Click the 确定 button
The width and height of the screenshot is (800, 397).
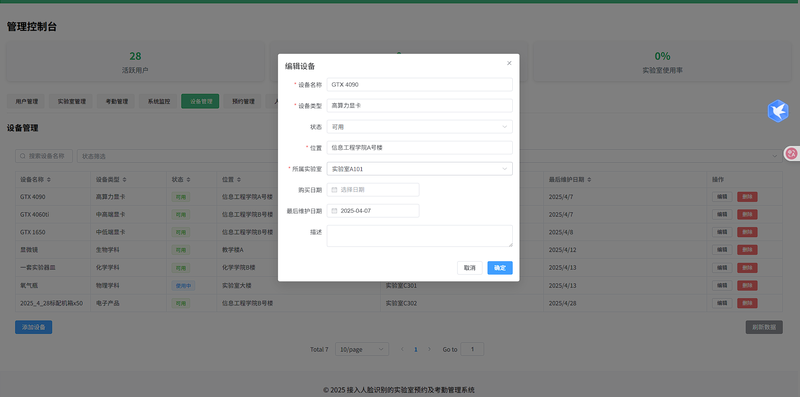pyautogui.click(x=500, y=268)
